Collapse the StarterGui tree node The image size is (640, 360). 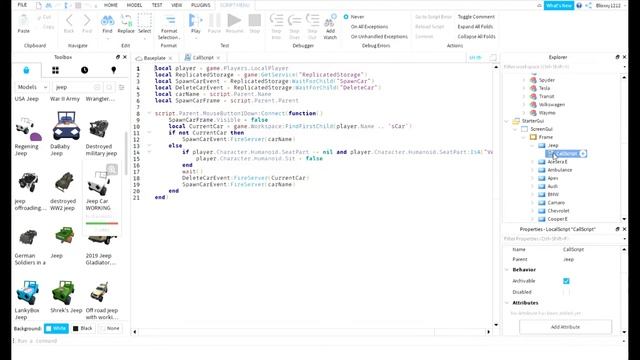(x=507, y=121)
